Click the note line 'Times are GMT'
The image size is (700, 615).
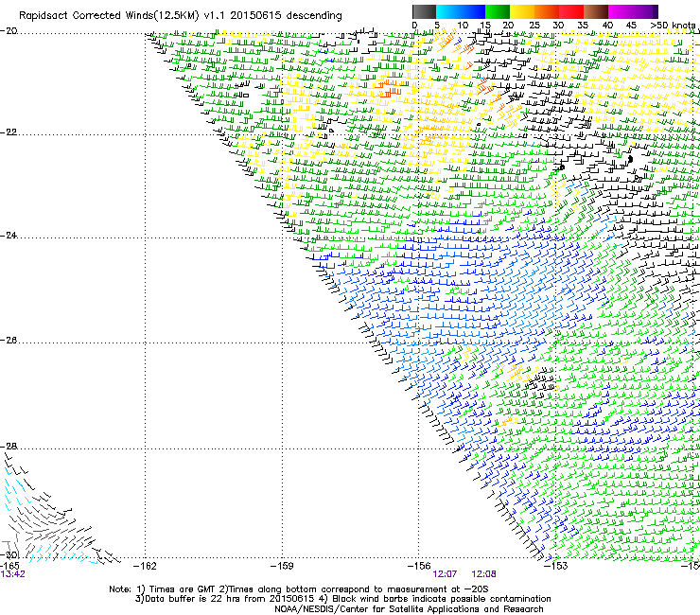click(183, 589)
